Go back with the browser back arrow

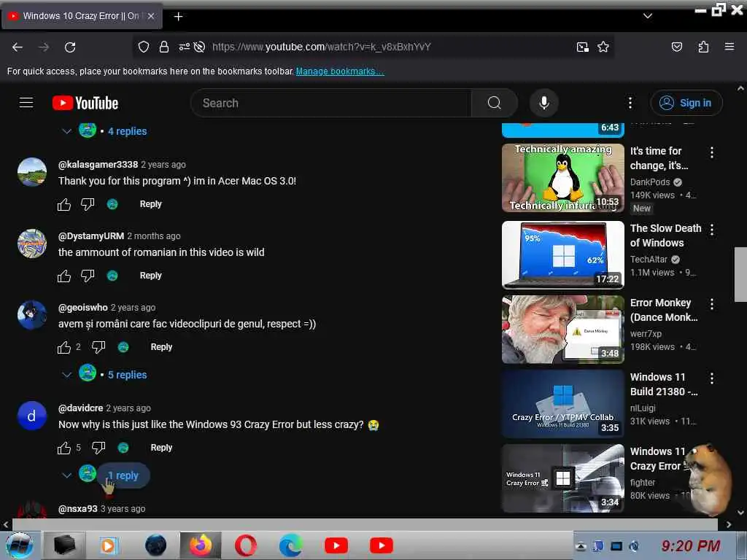pyautogui.click(x=18, y=47)
